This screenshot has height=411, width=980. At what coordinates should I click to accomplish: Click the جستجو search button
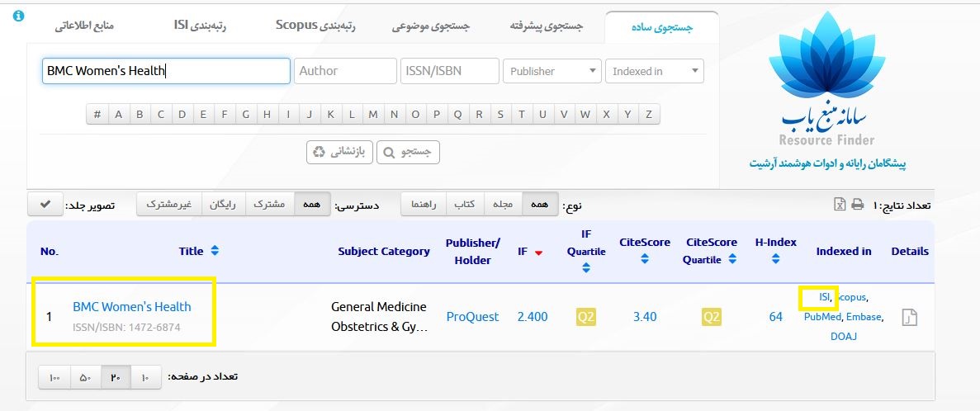pos(408,153)
